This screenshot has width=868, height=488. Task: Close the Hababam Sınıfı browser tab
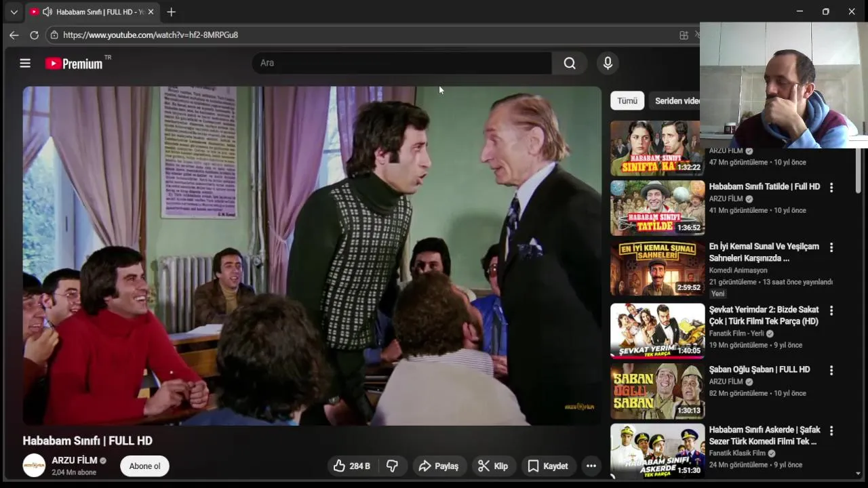151,12
